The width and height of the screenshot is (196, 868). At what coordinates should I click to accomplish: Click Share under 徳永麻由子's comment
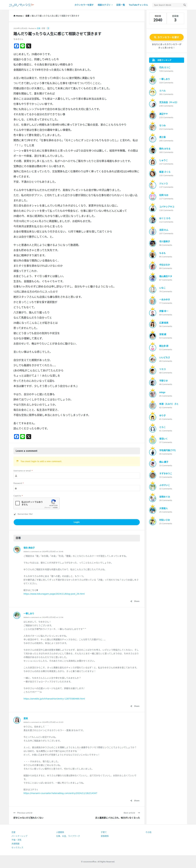coord(135,601)
